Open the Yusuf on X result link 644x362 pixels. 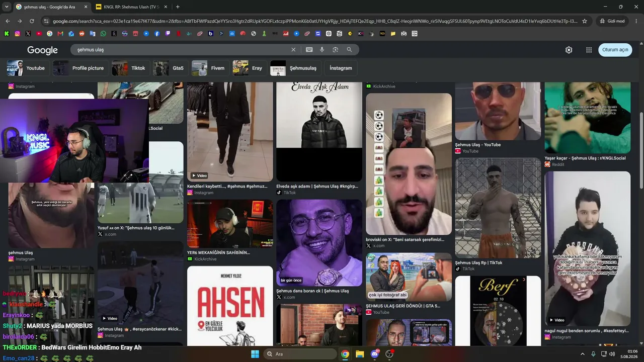(x=136, y=228)
